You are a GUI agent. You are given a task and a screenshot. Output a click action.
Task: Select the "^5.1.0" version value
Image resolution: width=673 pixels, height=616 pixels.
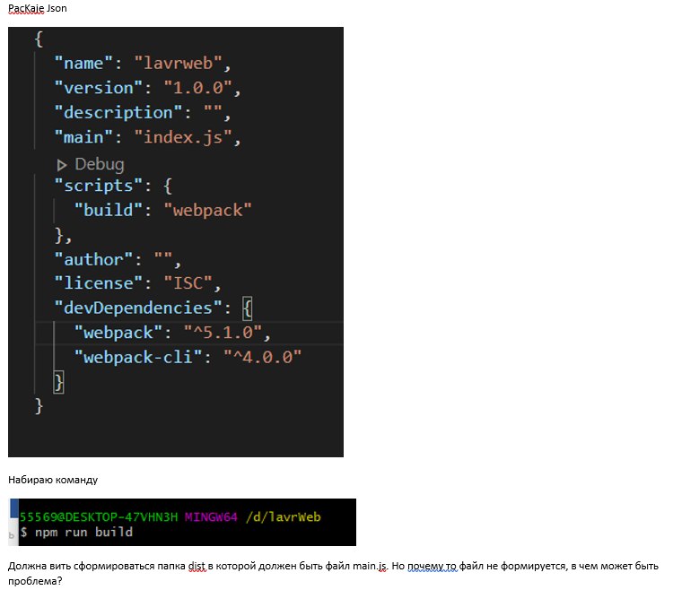[x=223, y=333]
